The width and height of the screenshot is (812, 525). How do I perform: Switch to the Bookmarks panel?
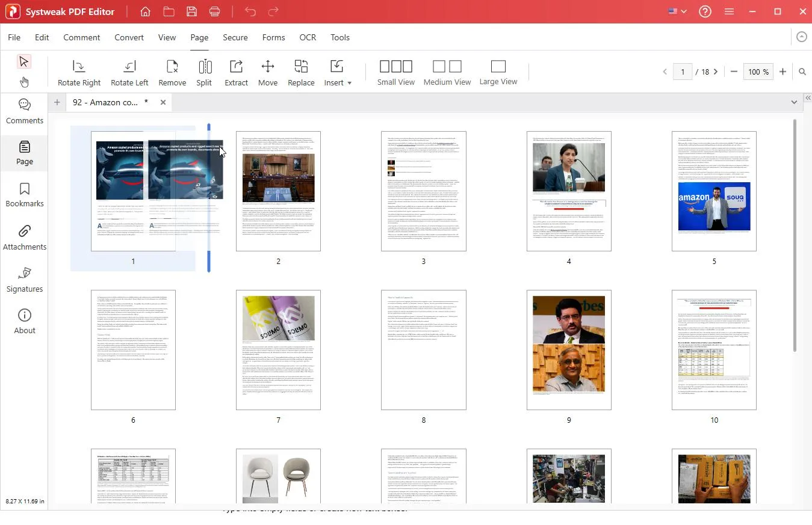(x=24, y=194)
